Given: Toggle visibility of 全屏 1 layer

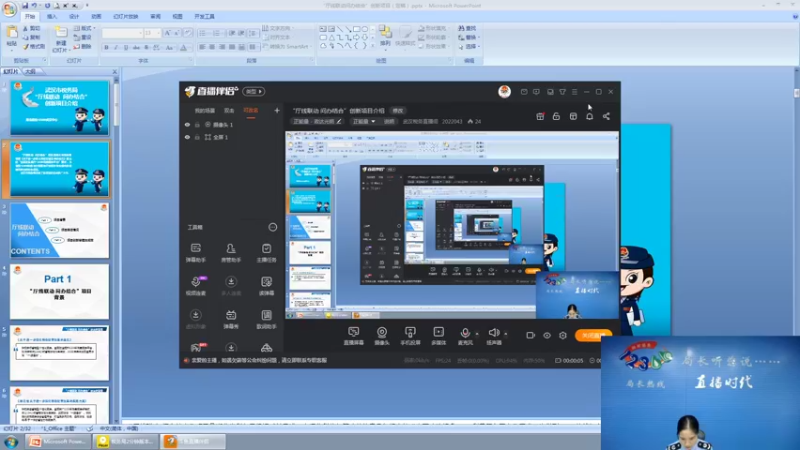Looking at the screenshot, I should click(x=187, y=137).
